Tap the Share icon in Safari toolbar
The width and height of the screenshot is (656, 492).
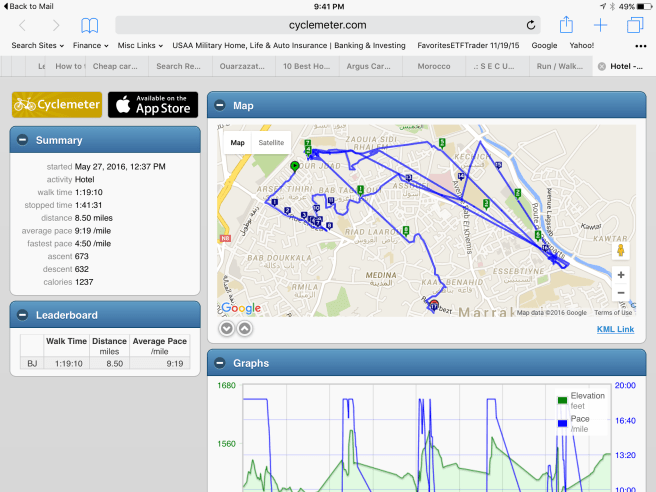(566, 25)
